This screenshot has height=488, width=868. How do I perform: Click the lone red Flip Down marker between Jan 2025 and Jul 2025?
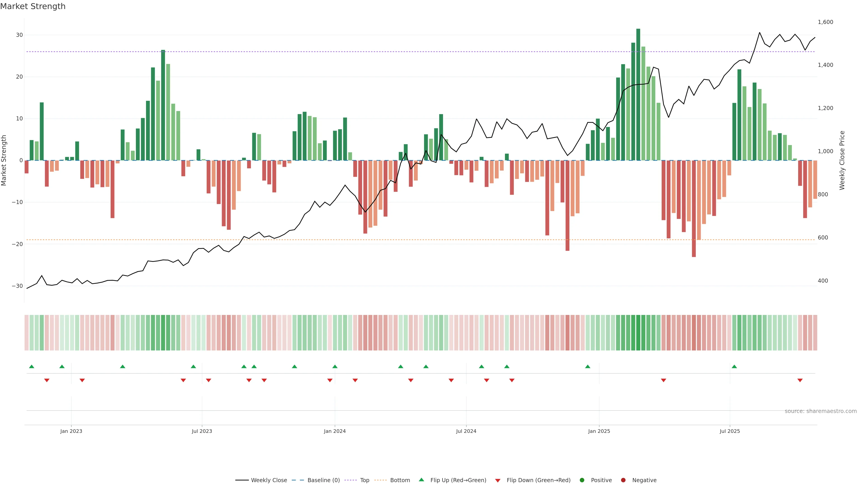click(x=663, y=380)
